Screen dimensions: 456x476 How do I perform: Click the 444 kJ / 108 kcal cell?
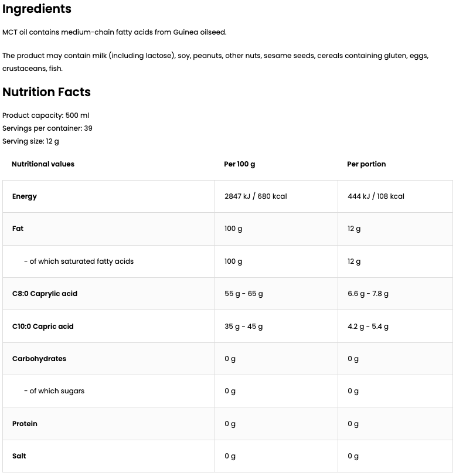pos(376,196)
